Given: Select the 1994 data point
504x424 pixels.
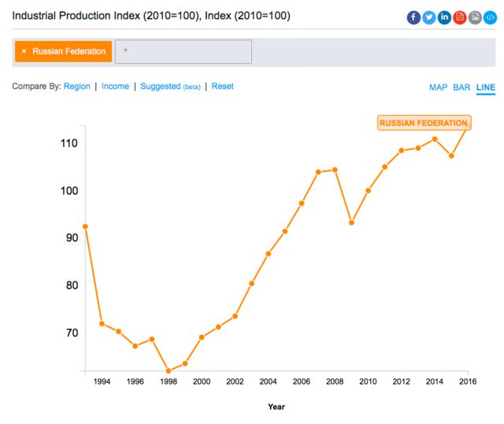Looking at the screenshot, I should (x=102, y=324).
